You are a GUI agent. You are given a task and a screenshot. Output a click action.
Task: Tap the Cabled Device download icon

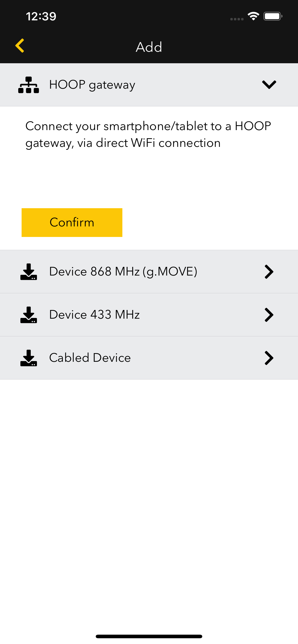(x=29, y=358)
